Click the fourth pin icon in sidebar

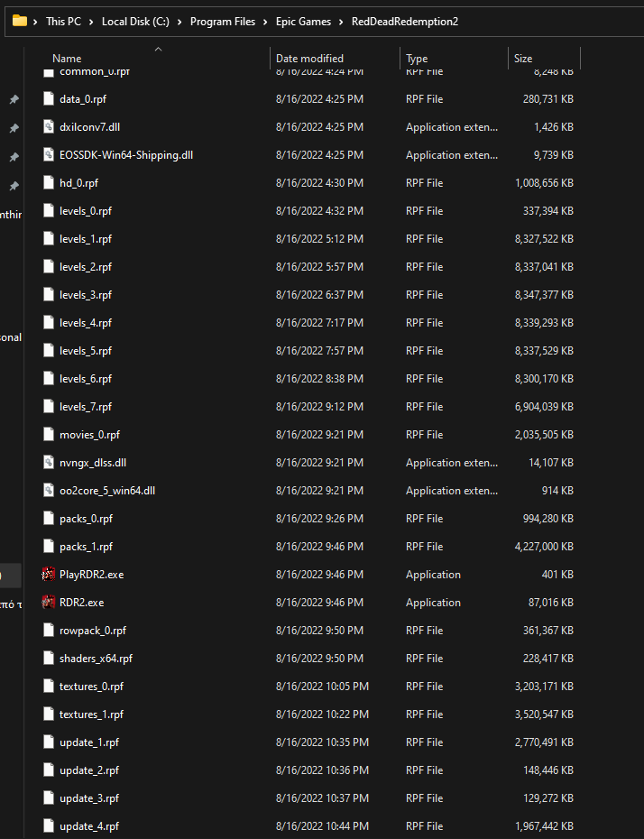[14, 186]
